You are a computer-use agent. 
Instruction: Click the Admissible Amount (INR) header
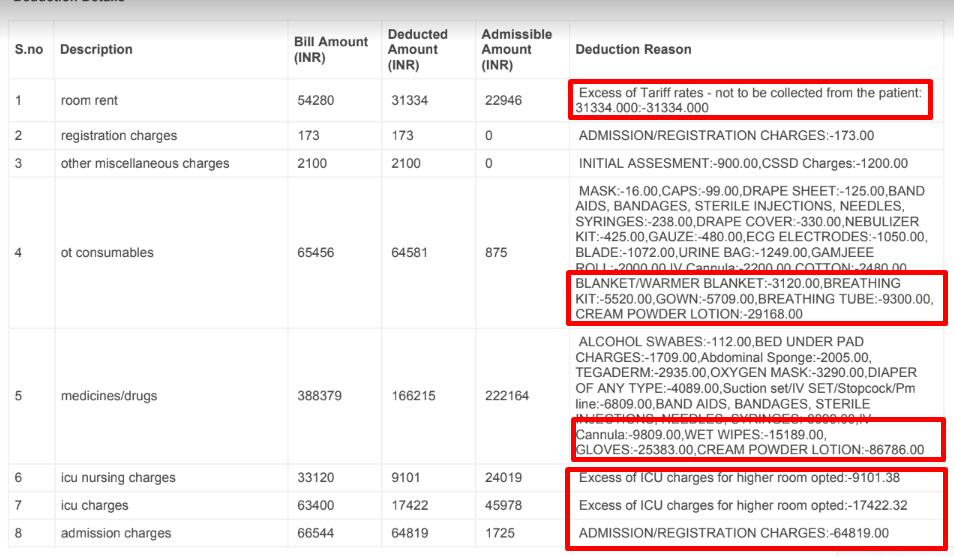(x=517, y=49)
